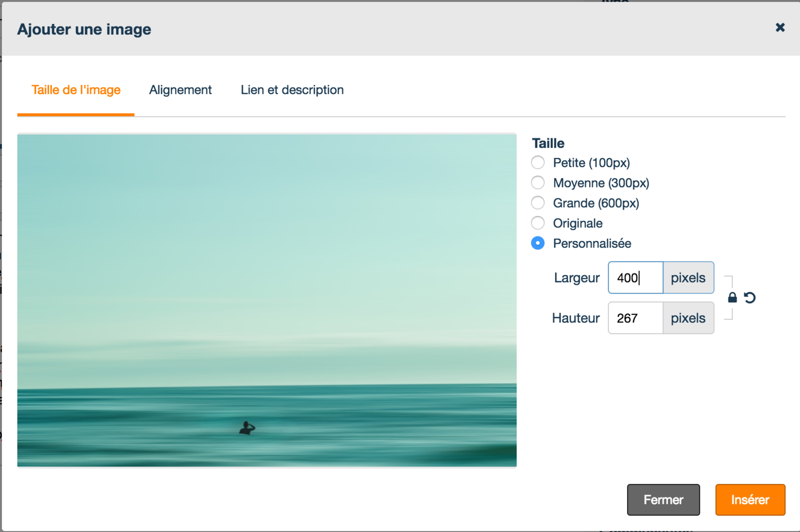Click the Largeur label
This screenshot has height=532, width=800.
576,278
